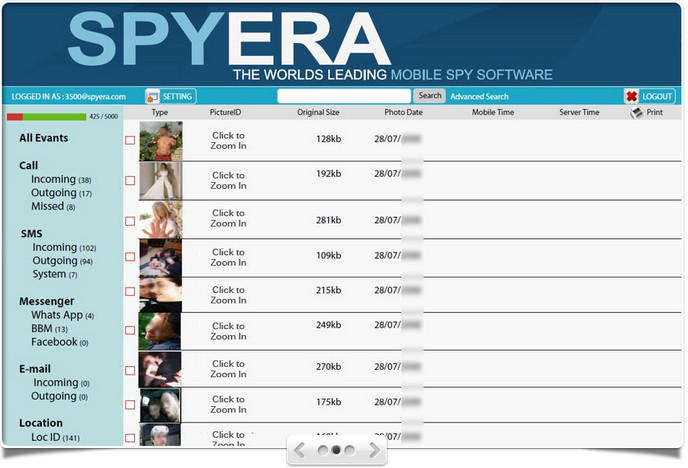Check the box beside the 249kb photo
The image size is (688, 468).
(x=130, y=330)
